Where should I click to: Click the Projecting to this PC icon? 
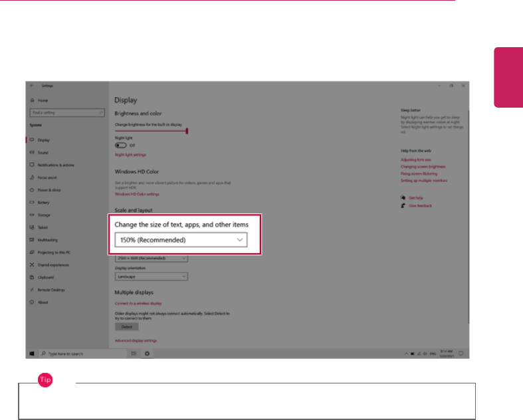[x=32, y=253]
